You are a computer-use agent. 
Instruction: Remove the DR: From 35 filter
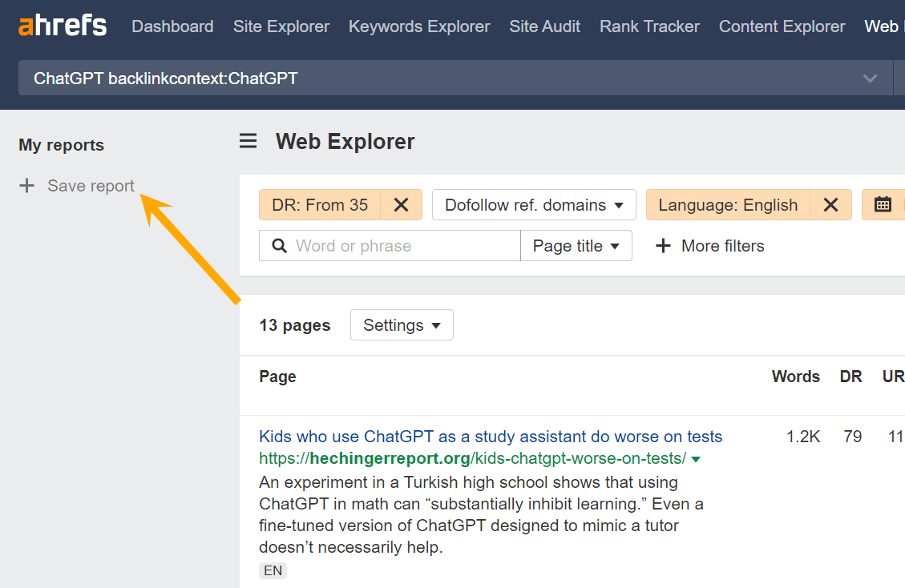pos(401,204)
